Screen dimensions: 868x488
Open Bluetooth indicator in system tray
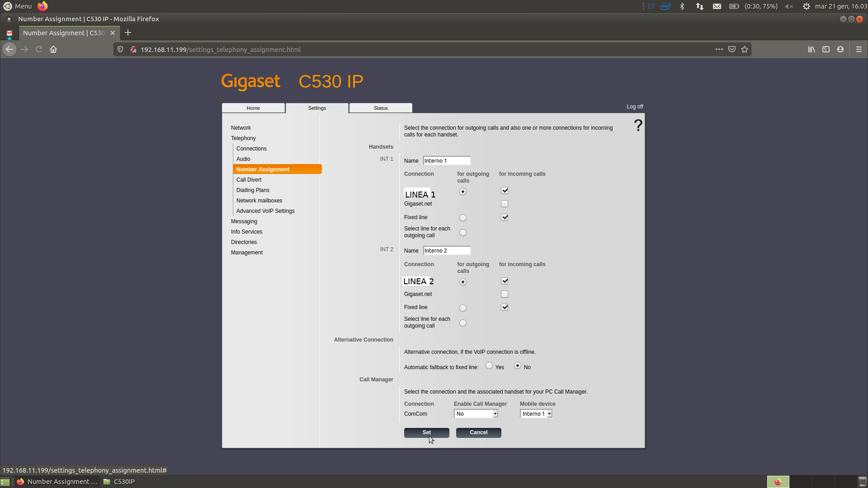[682, 6]
